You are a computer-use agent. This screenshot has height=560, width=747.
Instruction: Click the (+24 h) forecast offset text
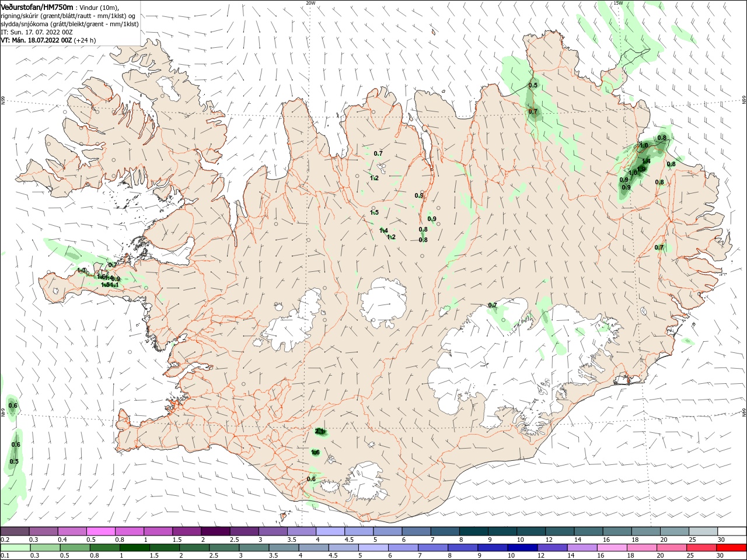coord(85,40)
